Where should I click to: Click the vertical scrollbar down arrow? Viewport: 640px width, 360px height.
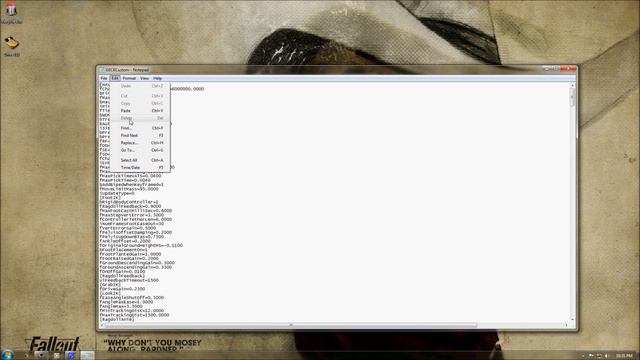572,320
